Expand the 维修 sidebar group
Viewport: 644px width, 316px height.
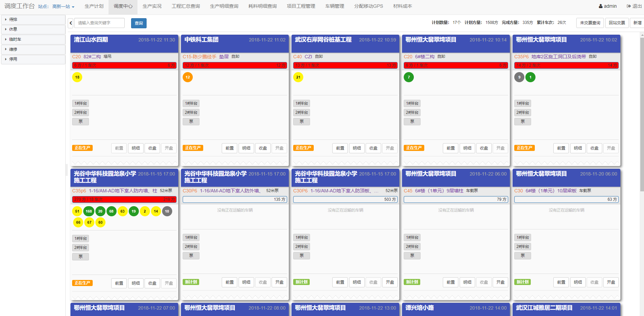point(33,49)
